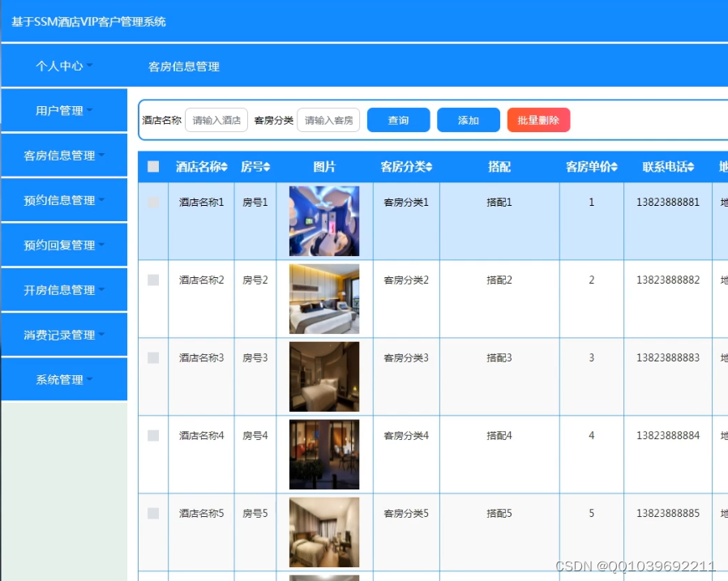Sort rooms by 客房分类 column
728x581 pixels.
point(404,167)
